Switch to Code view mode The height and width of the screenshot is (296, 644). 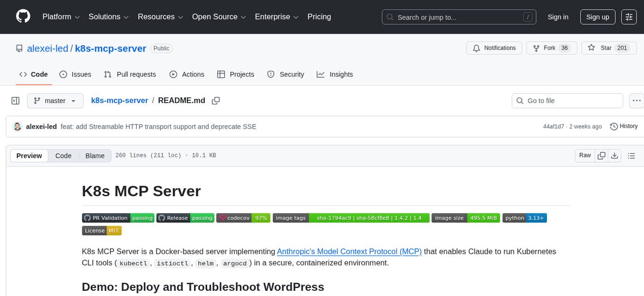point(63,156)
